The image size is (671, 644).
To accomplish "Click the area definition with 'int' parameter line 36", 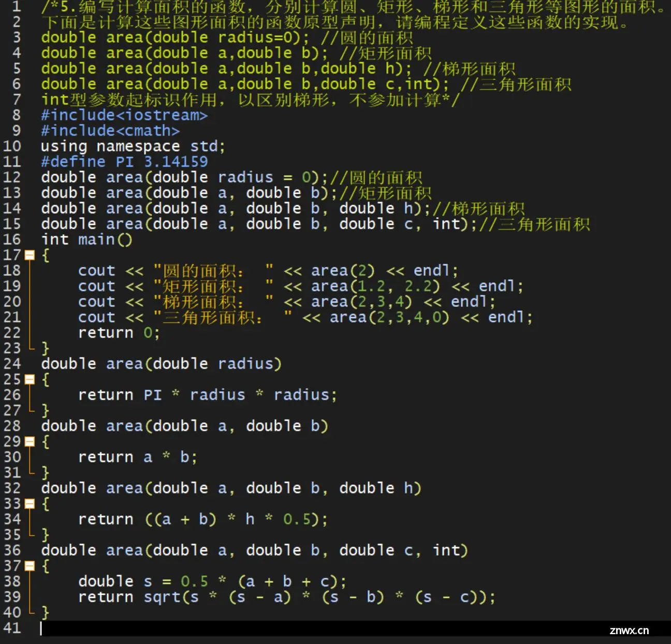I will click(255, 550).
